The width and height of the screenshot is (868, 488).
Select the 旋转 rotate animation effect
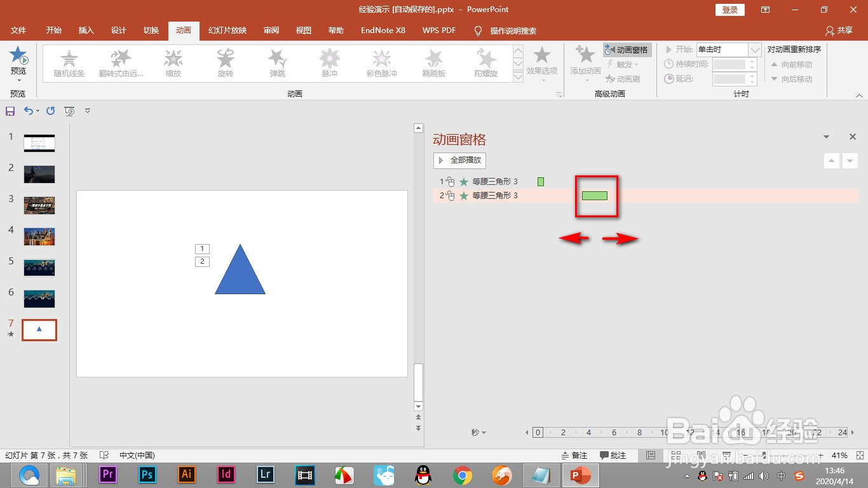(226, 64)
